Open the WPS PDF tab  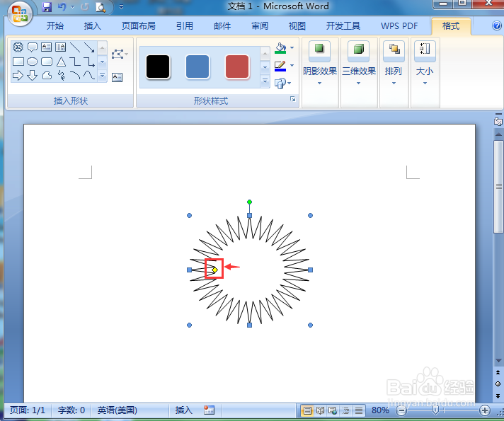(x=399, y=25)
